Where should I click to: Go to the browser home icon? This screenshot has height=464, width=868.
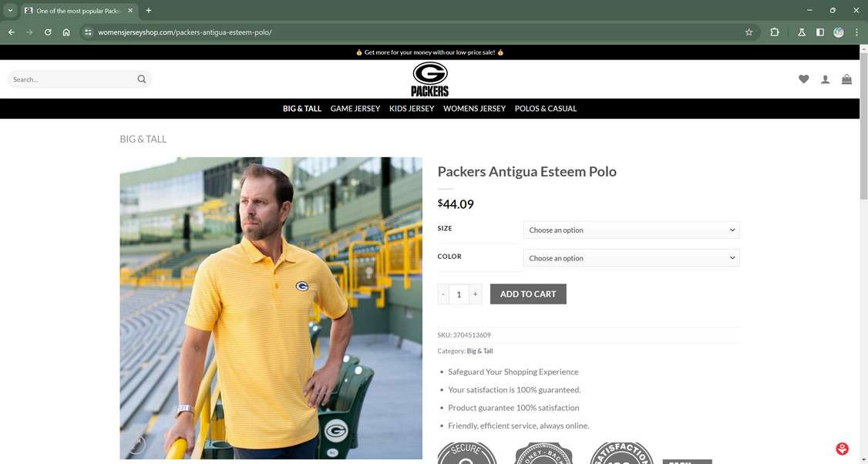(66, 32)
